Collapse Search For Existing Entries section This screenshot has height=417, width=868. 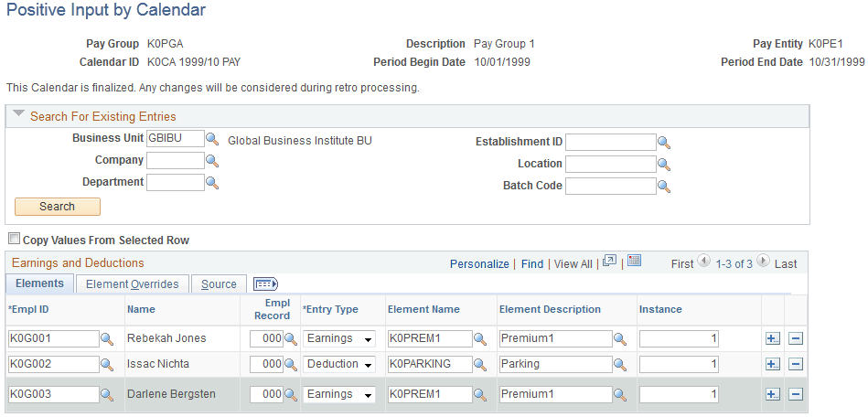pos(18,116)
